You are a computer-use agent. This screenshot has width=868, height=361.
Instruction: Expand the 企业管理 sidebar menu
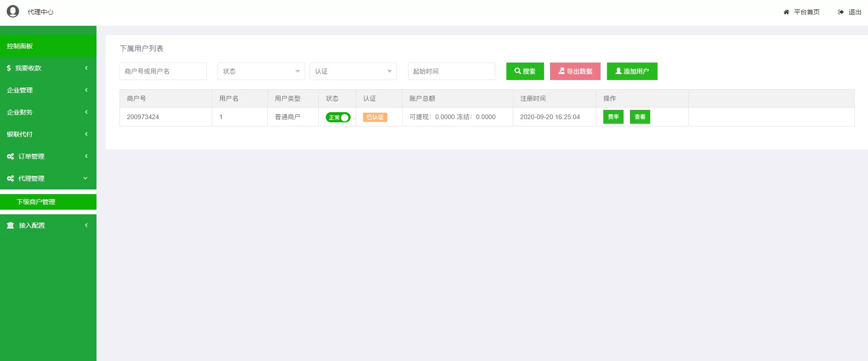pos(48,90)
